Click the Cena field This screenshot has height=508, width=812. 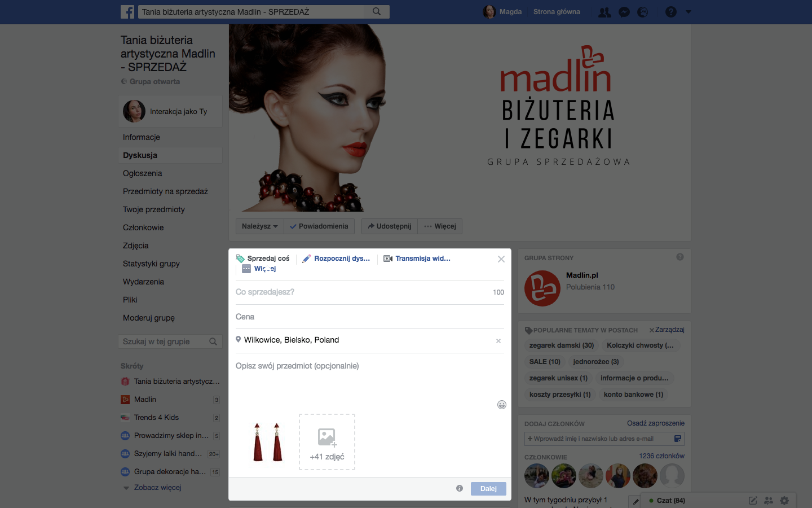pos(370,317)
